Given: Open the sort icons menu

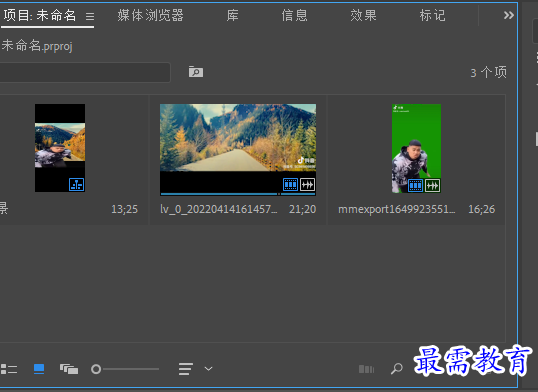Looking at the screenshot, I should (x=186, y=369).
